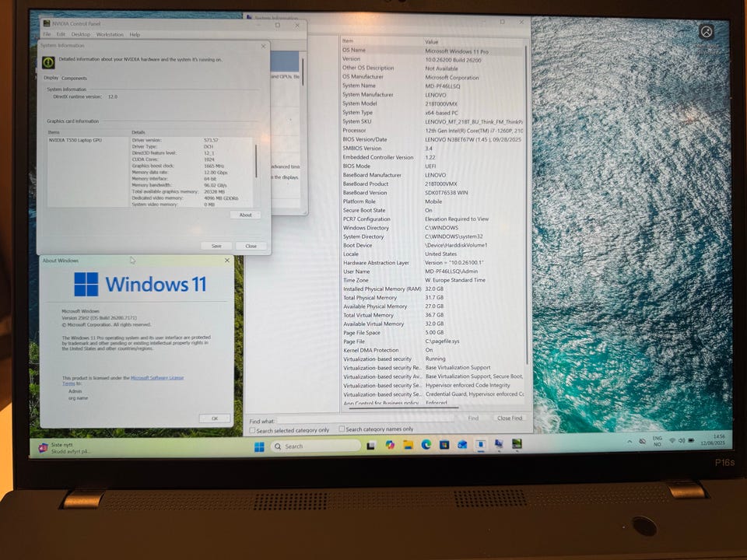Click the Close Find button

(509, 418)
